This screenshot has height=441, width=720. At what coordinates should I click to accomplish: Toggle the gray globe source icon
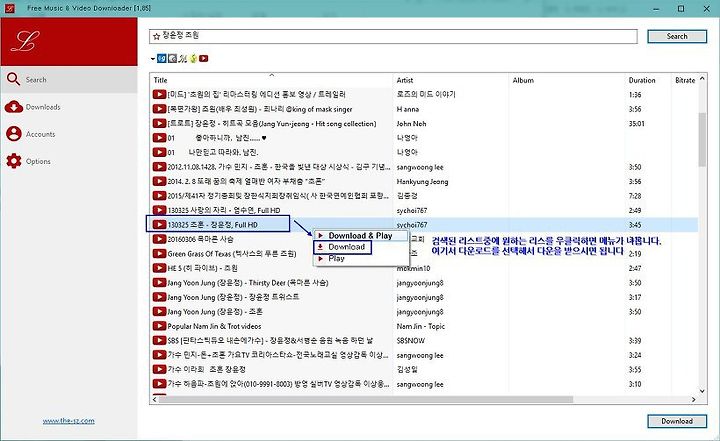pos(172,58)
